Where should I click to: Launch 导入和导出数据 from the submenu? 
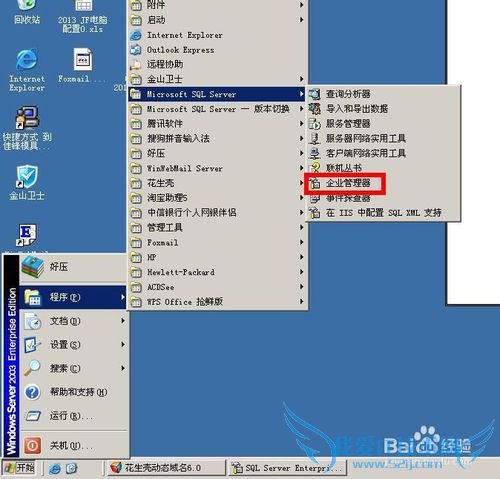point(384,109)
